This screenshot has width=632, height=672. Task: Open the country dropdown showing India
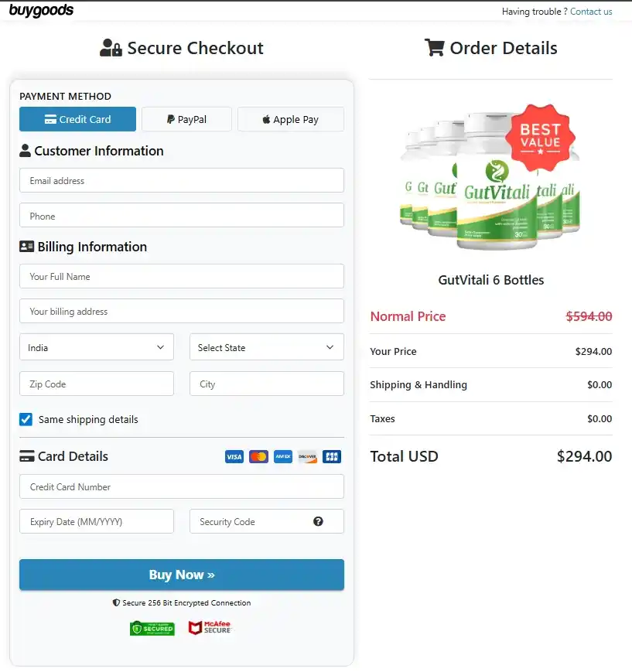point(96,346)
